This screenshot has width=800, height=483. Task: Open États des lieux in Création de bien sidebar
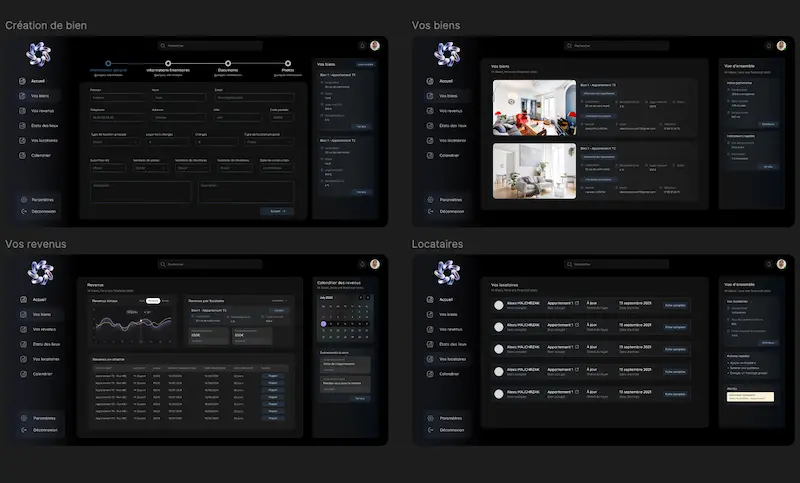(x=39, y=125)
